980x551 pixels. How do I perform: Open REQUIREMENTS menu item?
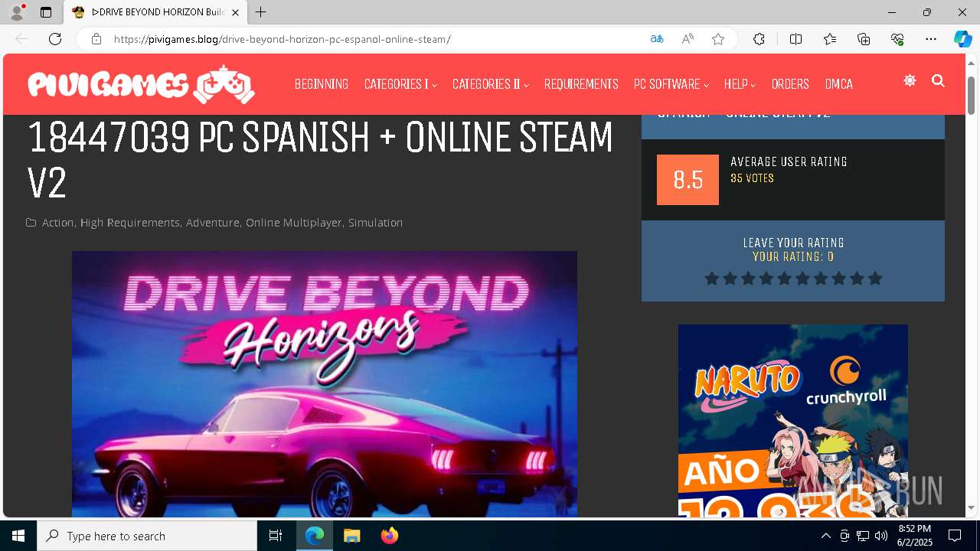(581, 84)
